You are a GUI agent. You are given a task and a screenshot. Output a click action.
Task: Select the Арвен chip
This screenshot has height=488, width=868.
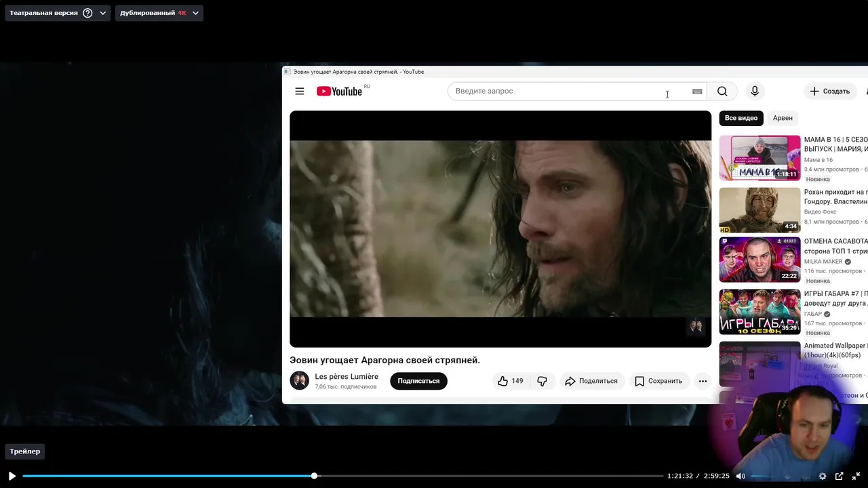783,118
